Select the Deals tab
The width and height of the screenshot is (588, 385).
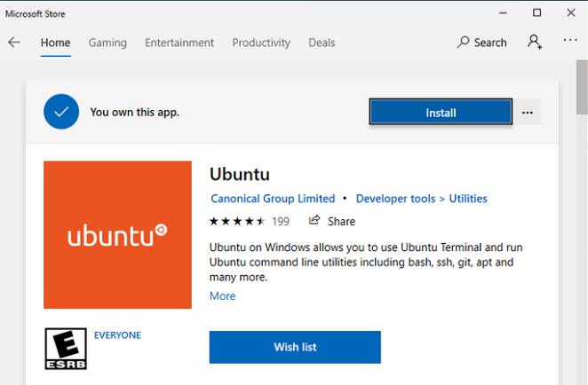(x=322, y=43)
